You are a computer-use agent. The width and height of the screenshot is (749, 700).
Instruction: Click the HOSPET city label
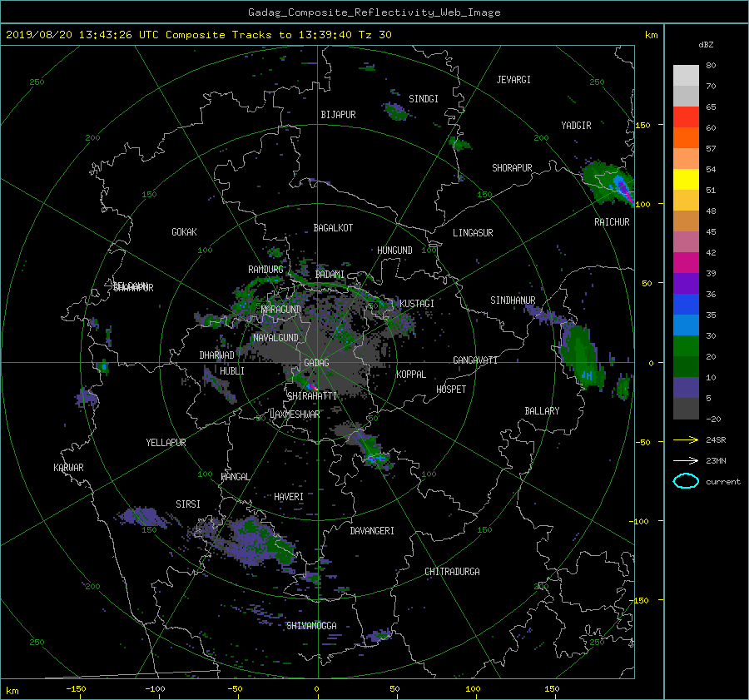[x=451, y=390]
